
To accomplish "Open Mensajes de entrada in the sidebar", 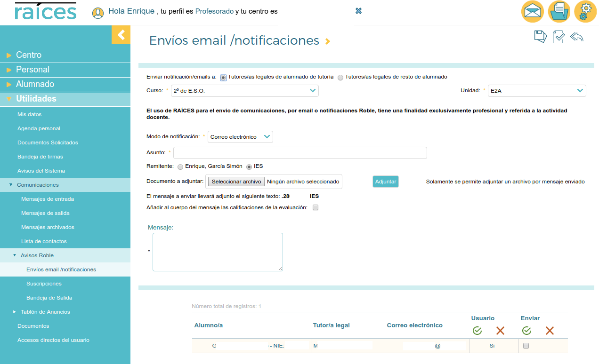I will pos(49,199).
